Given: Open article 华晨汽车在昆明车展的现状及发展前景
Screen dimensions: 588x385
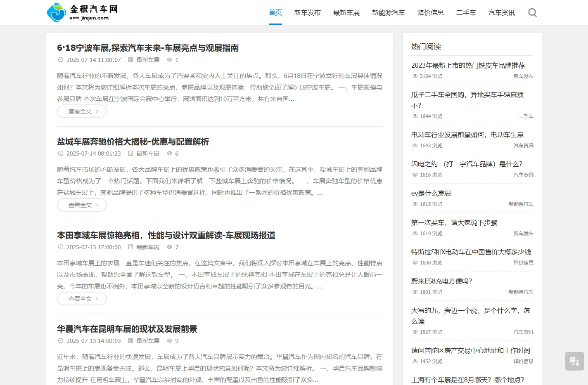Looking at the screenshot, I should (x=127, y=329).
